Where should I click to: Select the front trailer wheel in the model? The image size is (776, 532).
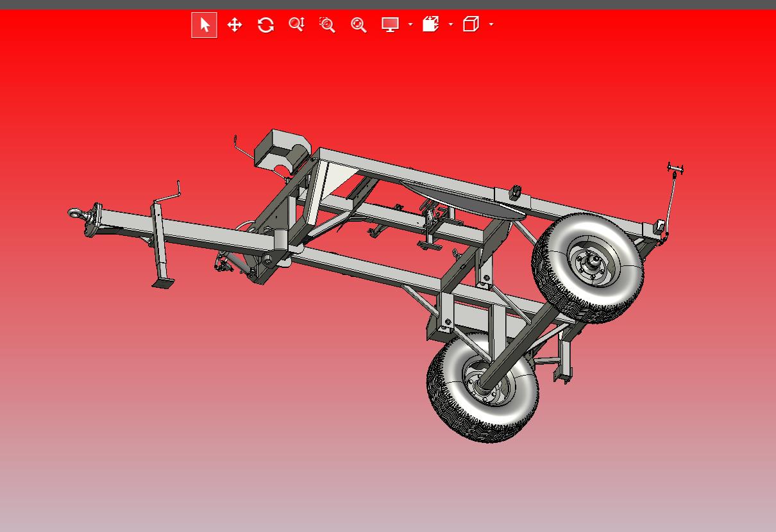482,387
